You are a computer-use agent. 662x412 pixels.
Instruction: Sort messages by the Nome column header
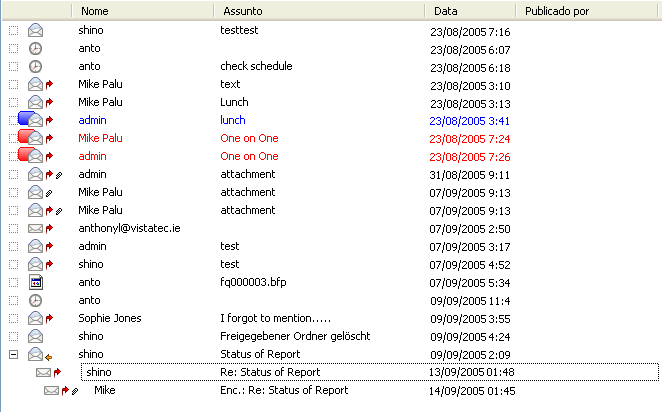point(142,10)
